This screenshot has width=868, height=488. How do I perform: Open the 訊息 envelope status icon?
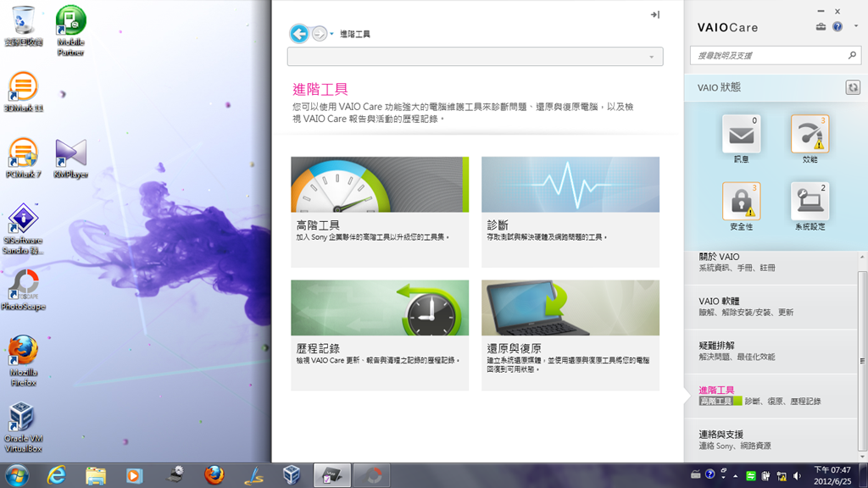pos(741,134)
